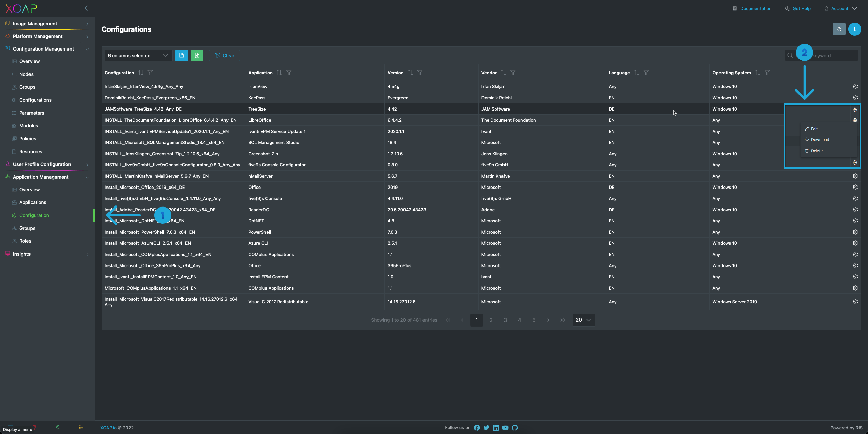Open the columns selected dropdown

tap(138, 56)
